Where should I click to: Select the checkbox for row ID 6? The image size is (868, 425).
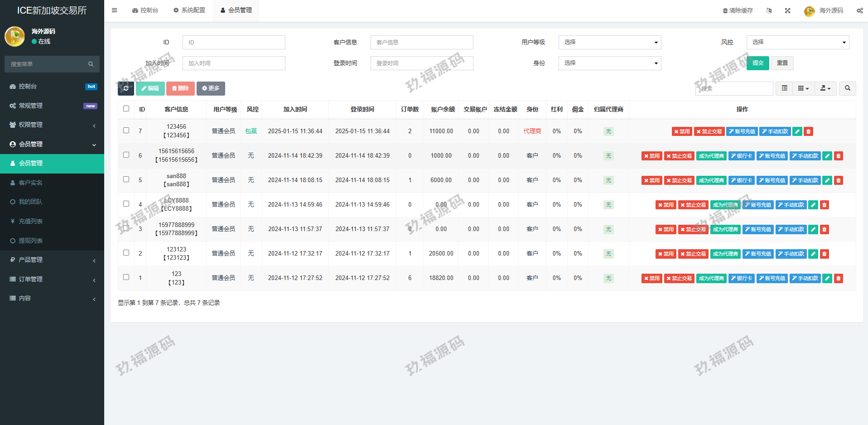pyautogui.click(x=126, y=155)
